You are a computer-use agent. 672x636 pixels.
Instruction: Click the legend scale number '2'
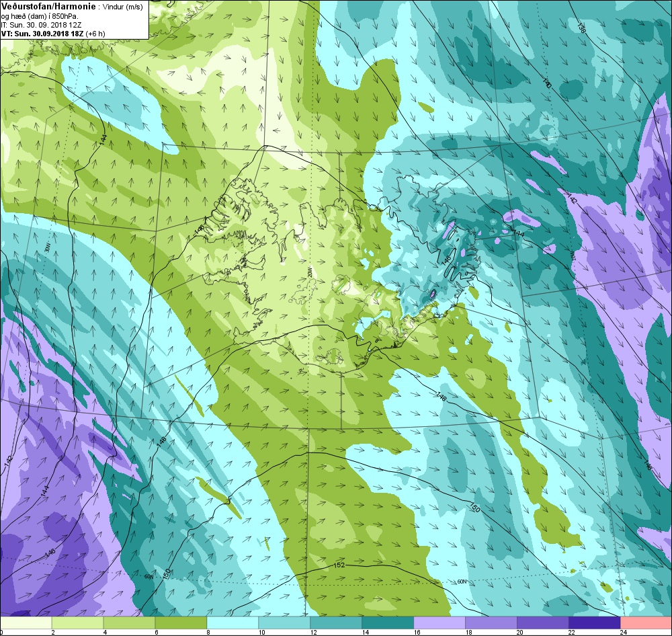[52, 632]
